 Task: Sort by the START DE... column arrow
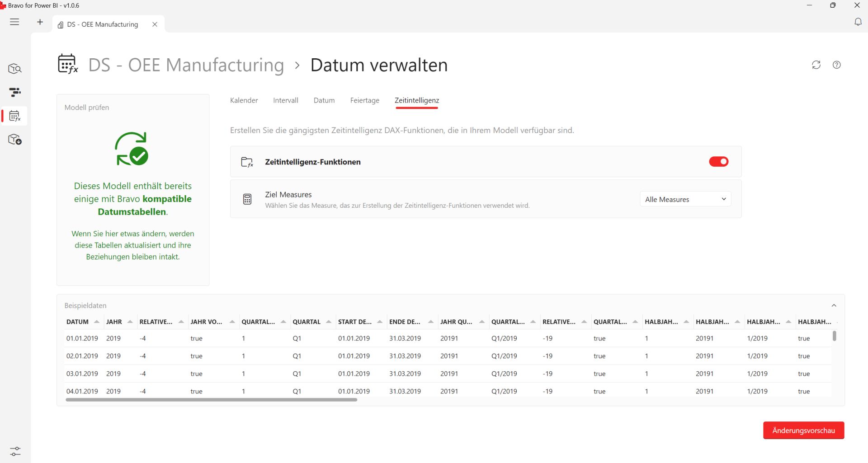380,322
